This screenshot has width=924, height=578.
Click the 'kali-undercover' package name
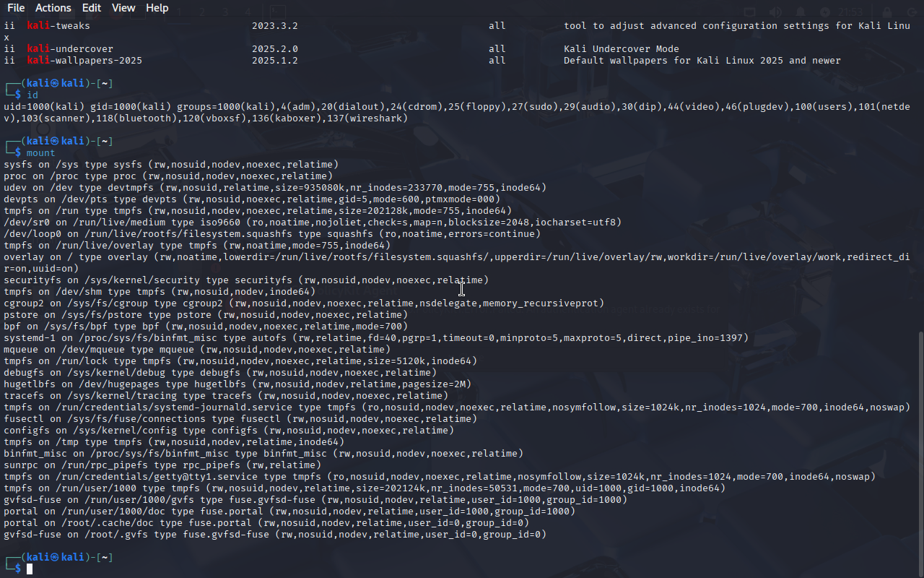click(70, 49)
